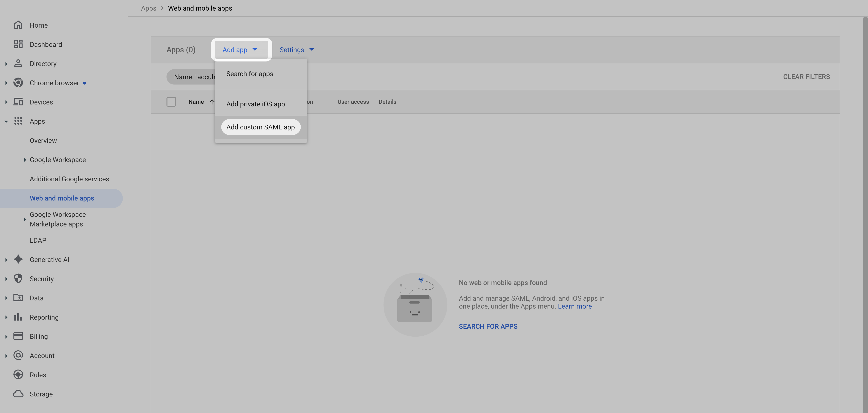Viewport: 868px width, 413px height.
Task: Click the Directory person icon
Action: click(18, 63)
